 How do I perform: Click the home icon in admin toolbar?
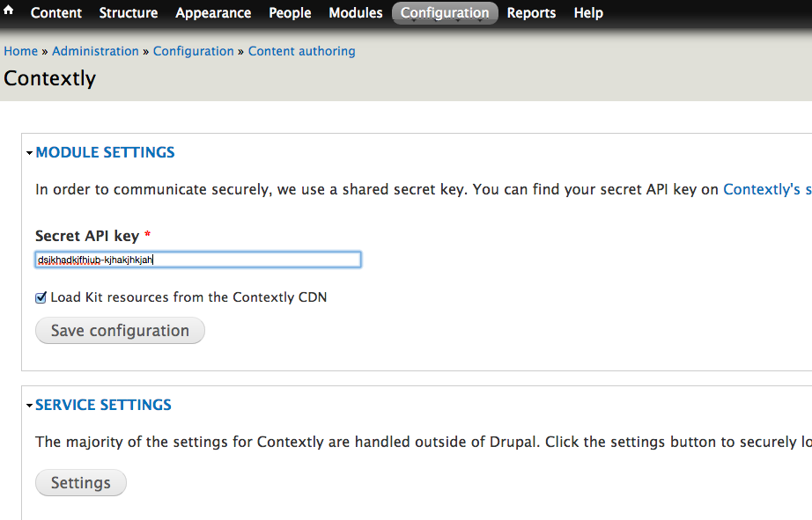(8, 10)
